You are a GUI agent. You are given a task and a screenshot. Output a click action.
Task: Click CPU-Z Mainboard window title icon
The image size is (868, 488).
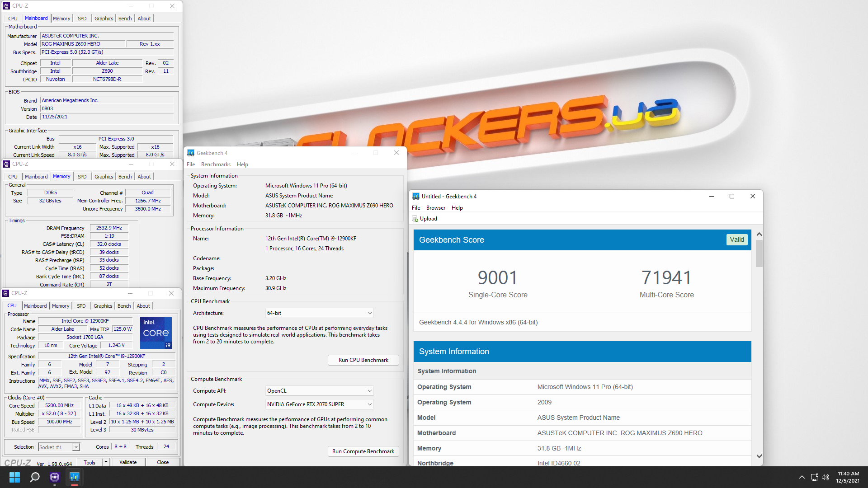pyautogui.click(x=6, y=6)
